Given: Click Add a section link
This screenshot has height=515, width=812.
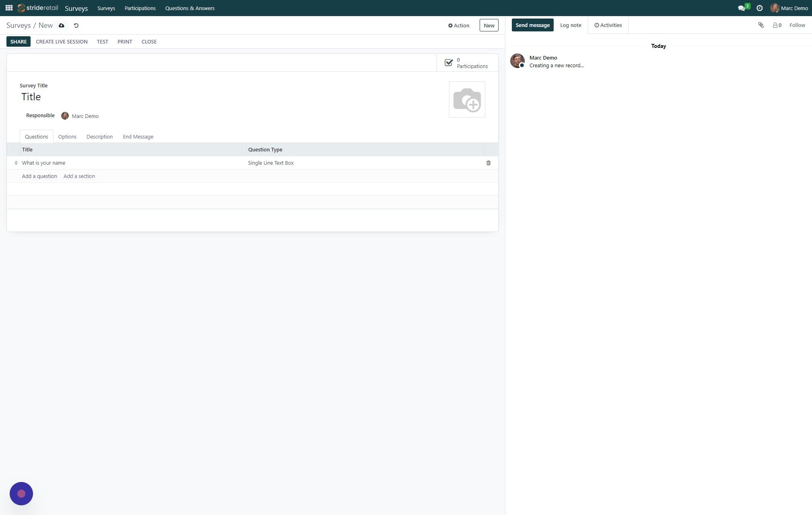Looking at the screenshot, I should point(79,176).
